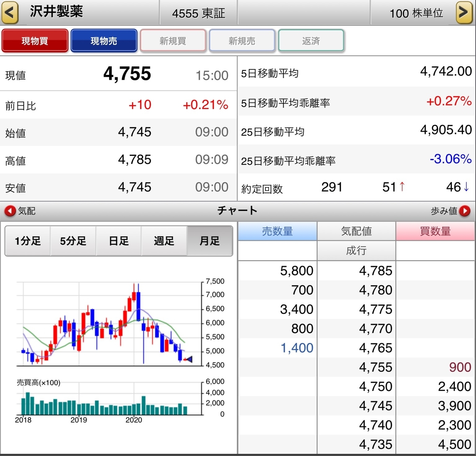
Task: Tap the 51 upticks indicator
Action: [394, 187]
